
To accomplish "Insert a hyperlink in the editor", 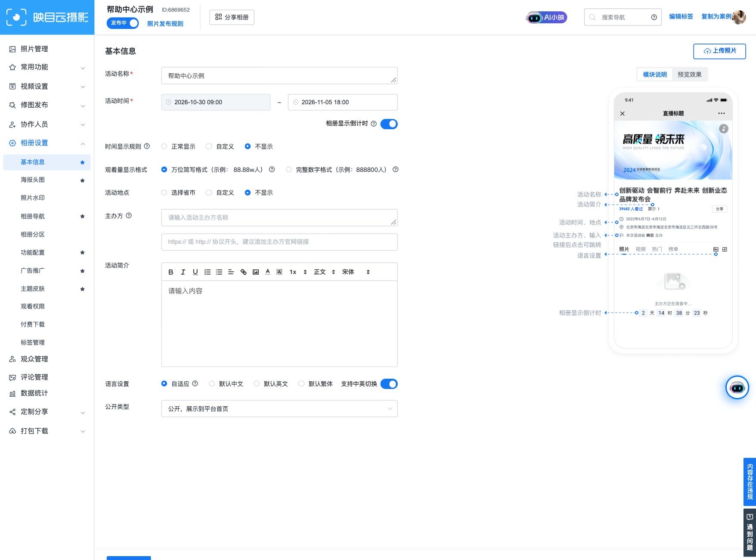I will (x=243, y=272).
